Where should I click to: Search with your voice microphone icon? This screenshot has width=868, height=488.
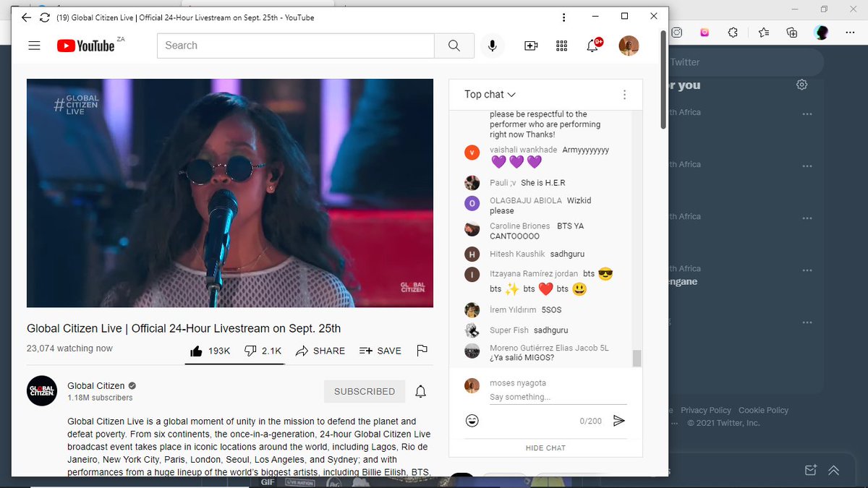point(493,46)
